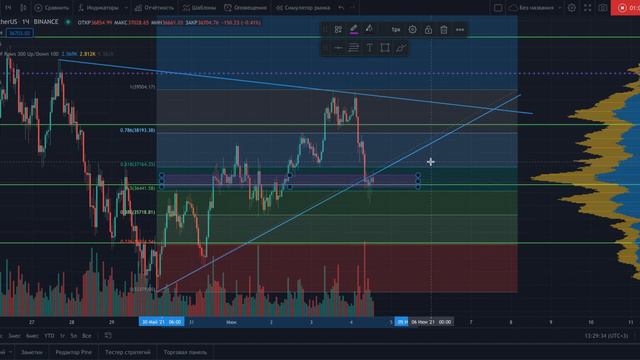
Task: Select the Rectangle drawing tool
Action: point(385,48)
